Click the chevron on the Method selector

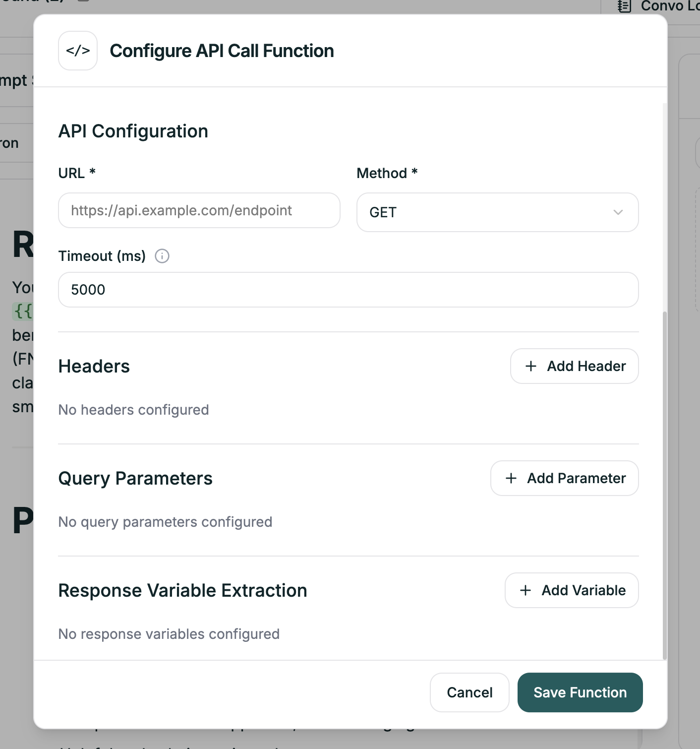pyautogui.click(x=617, y=212)
